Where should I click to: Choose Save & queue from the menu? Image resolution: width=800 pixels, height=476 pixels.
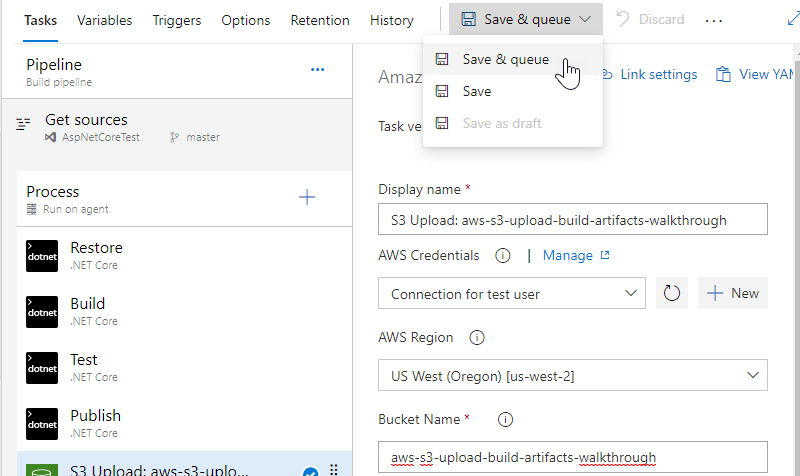pos(505,59)
